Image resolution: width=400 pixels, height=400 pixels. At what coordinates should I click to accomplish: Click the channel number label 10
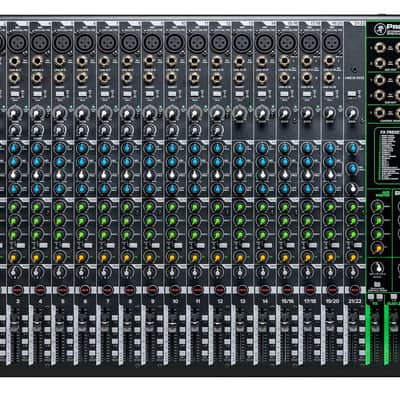click(175, 301)
